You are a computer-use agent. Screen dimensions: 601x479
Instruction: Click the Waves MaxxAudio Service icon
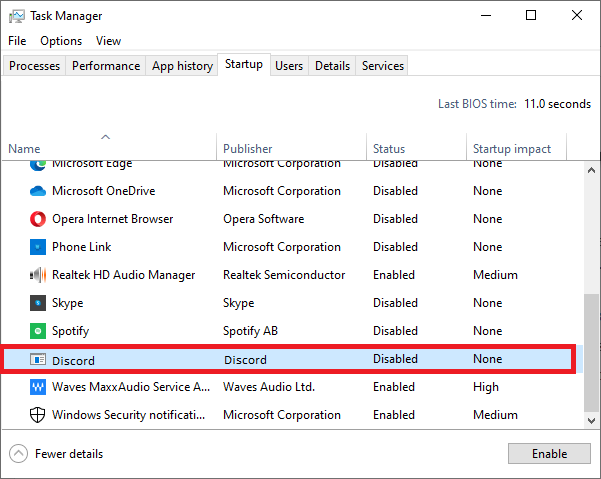pos(38,387)
